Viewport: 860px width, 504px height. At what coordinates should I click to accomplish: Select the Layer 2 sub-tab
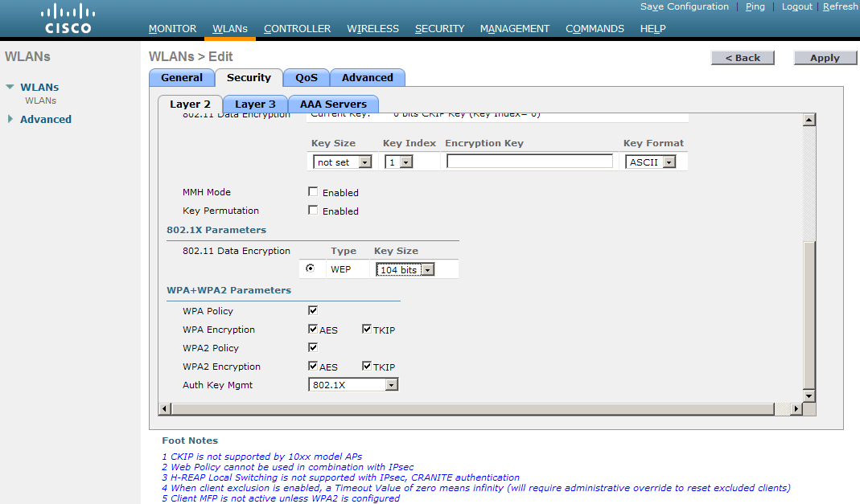tap(190, 104)
